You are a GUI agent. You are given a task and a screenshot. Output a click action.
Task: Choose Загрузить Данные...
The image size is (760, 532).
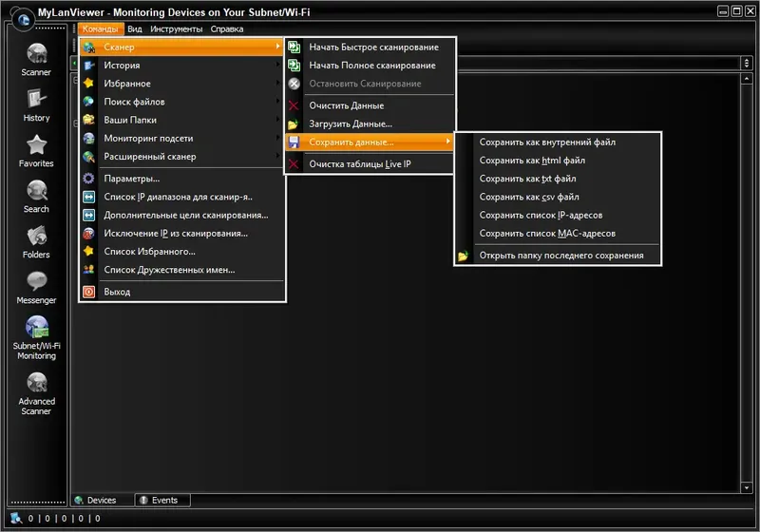coord(370,124)
